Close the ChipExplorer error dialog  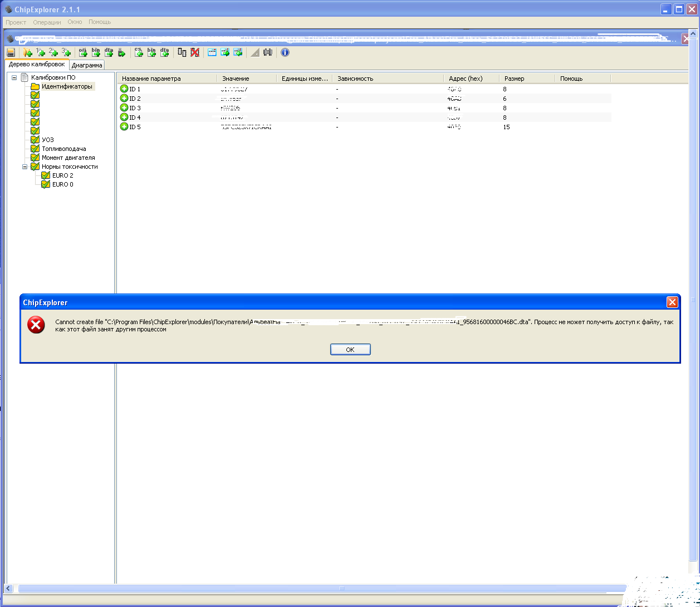click(x=672, y=302)
